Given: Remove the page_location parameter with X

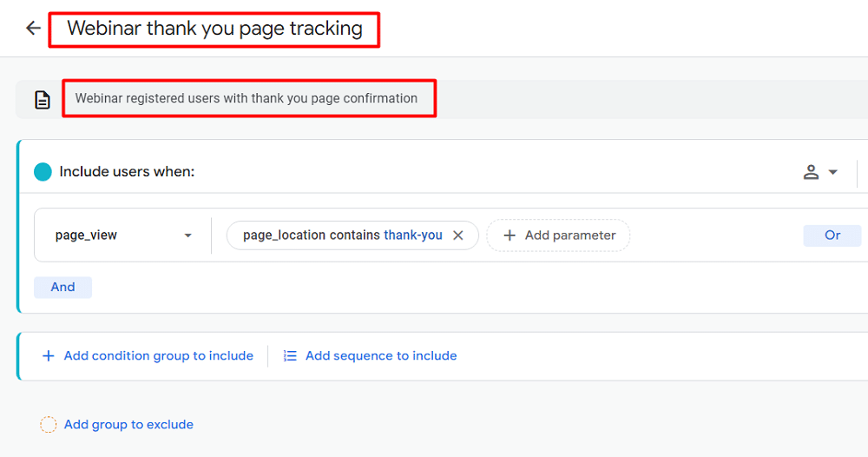Looking at the screenshot, I should 458,235.
